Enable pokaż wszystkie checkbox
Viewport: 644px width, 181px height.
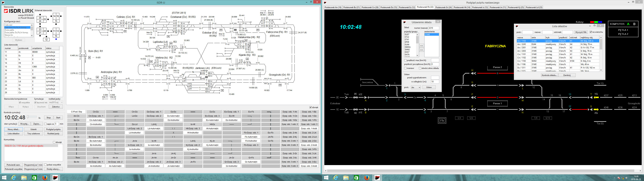(x=45, y=165)
